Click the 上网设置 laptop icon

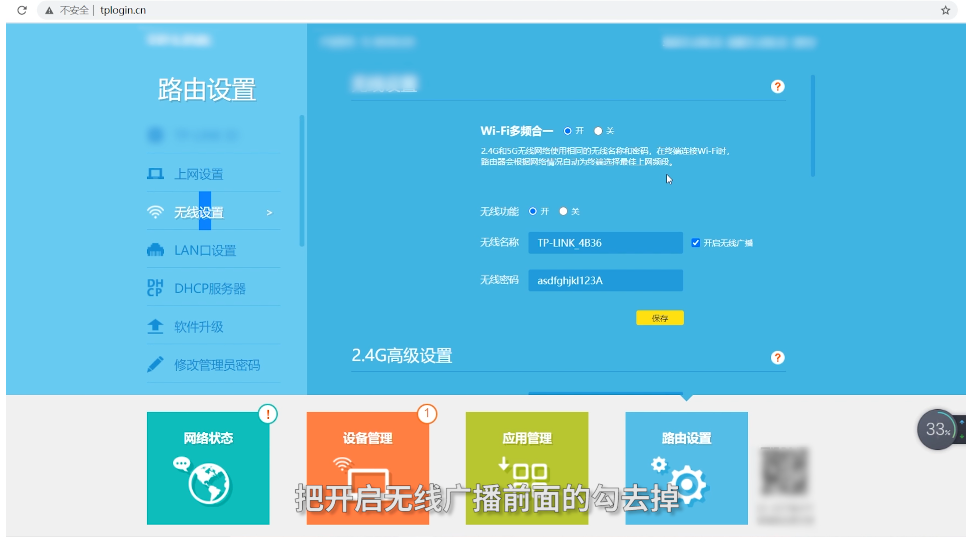click(x=155, y=174)
